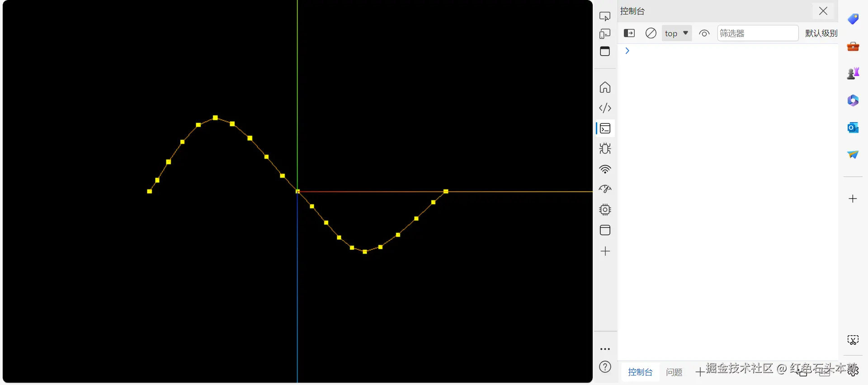Add more tools with sidebar plus icon
Screen dimensions: 868x385
pos(605,251)
